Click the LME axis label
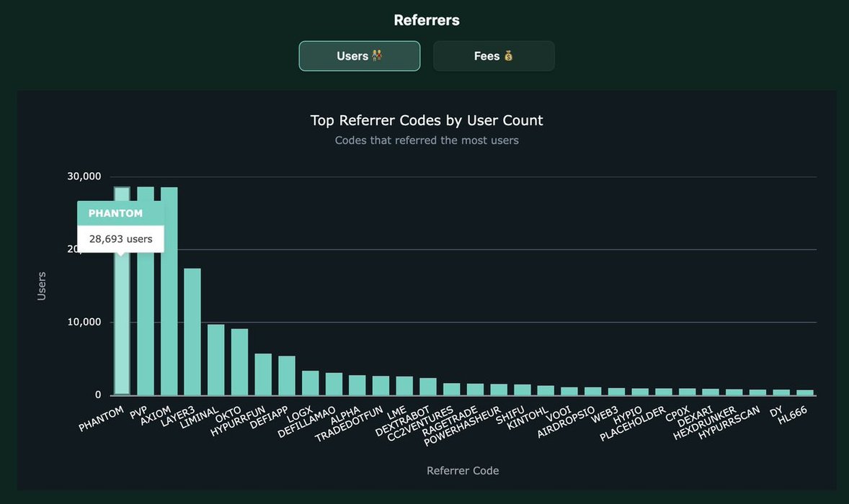849x504 pixels. tap(396, 413)
